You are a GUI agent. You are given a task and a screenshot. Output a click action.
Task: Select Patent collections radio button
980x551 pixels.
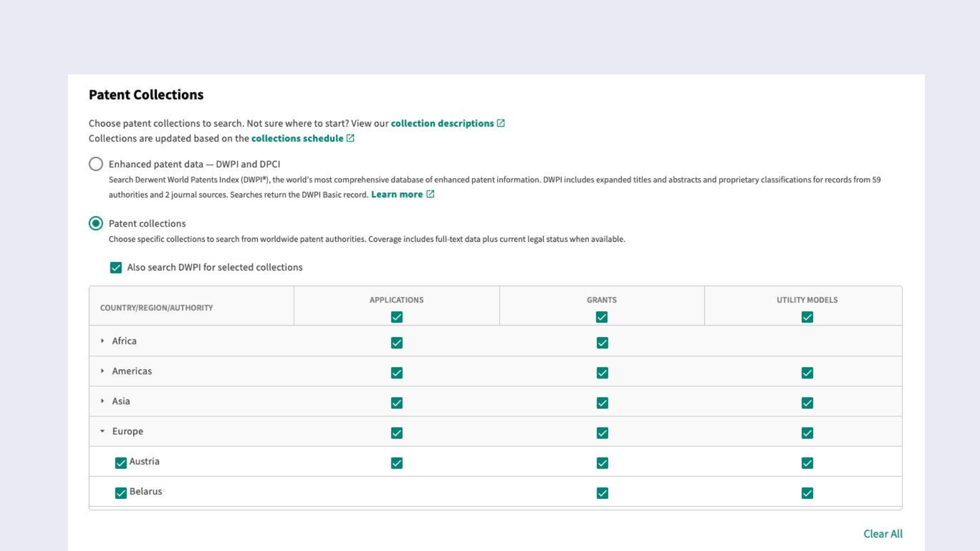coord(96,223)
